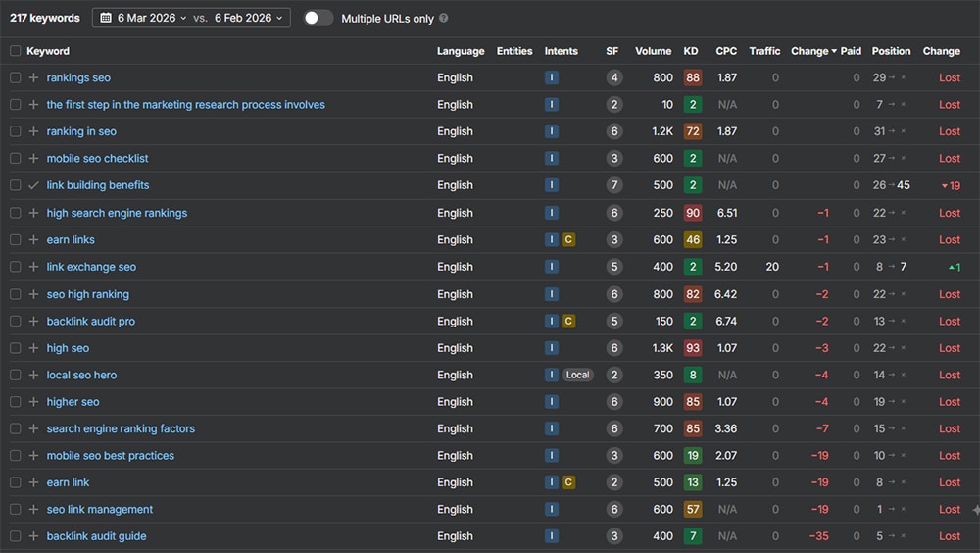
Task: Click plus icon beside backlink audit guide
Action: pyautogui.click(x=33, y=536)
